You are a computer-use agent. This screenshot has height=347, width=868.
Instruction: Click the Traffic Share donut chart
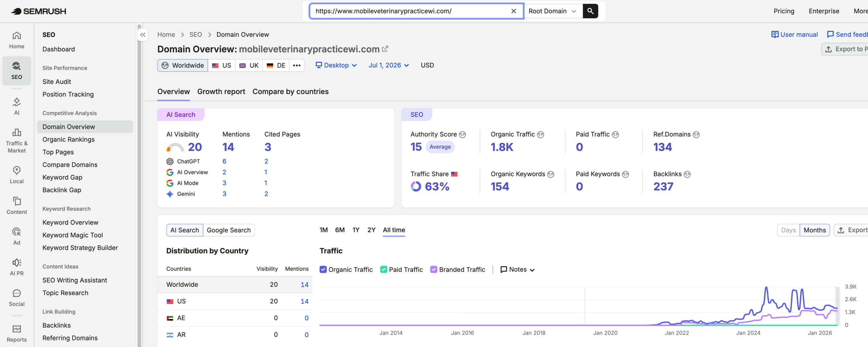[416, 186]
